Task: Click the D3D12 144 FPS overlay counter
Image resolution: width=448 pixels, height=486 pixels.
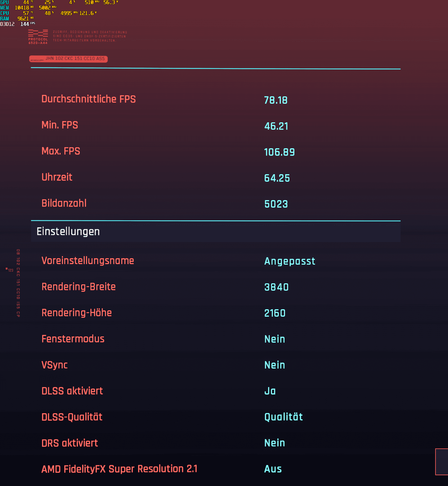Action: click(x=17, y=24)
